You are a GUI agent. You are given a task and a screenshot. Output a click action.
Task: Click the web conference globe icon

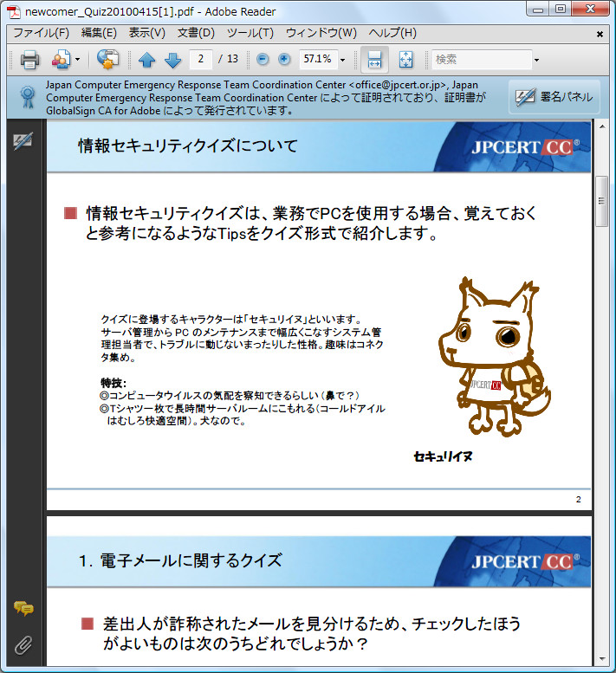pos(107,59)
